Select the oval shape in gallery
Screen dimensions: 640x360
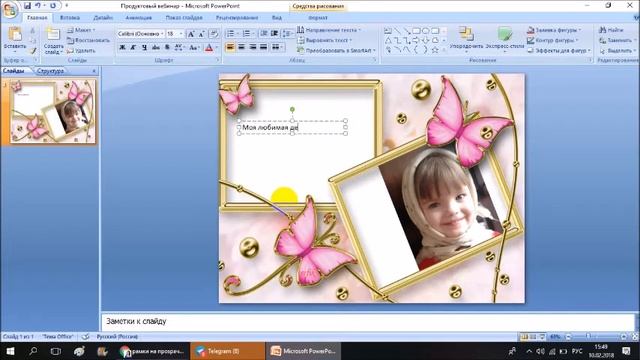click(x=426, y=31)
